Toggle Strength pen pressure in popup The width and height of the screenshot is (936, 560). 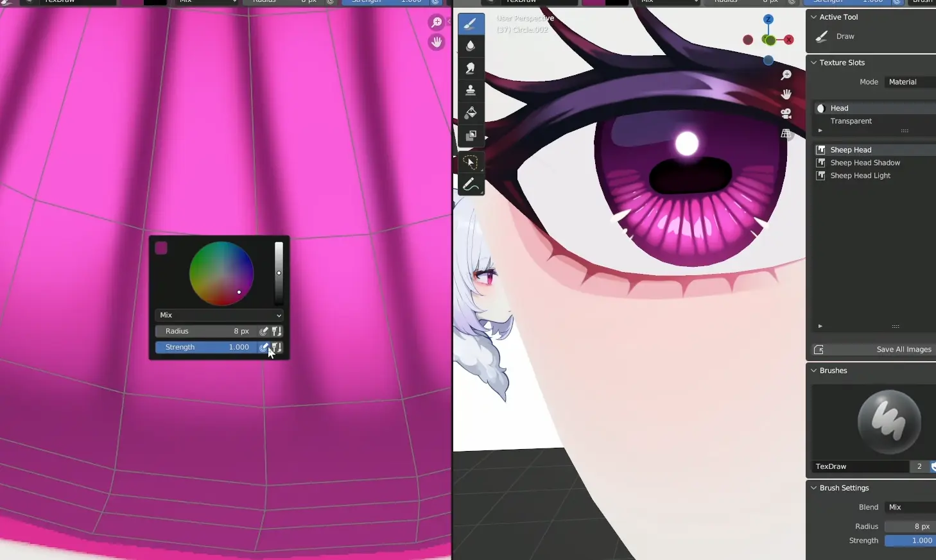pyautogui.click(x=263, y=347)
